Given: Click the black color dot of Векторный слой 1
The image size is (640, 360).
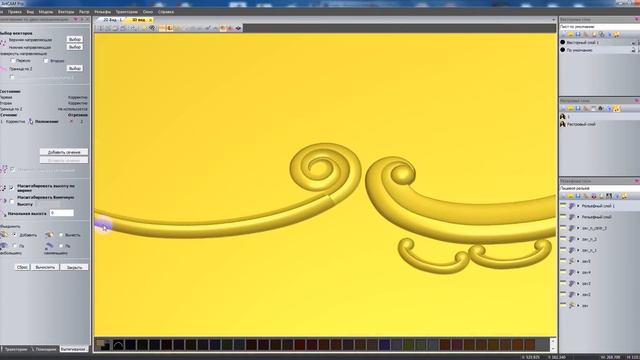Looking at the screenshot, I should 563,42.
